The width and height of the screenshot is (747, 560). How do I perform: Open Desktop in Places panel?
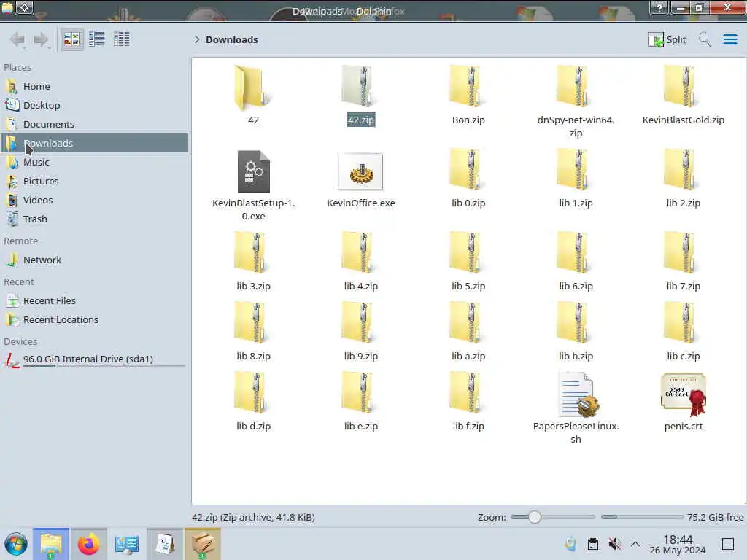click(x=94, y=105)
